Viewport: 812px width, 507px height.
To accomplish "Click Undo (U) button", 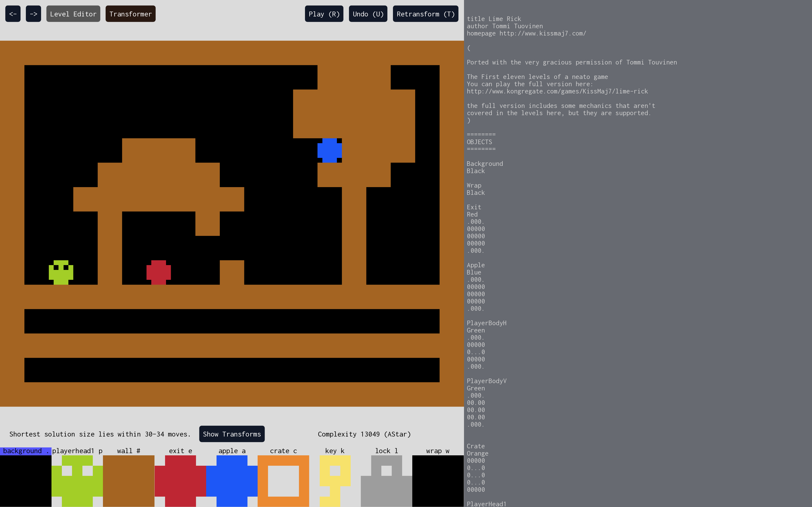I will coord(368,14).
